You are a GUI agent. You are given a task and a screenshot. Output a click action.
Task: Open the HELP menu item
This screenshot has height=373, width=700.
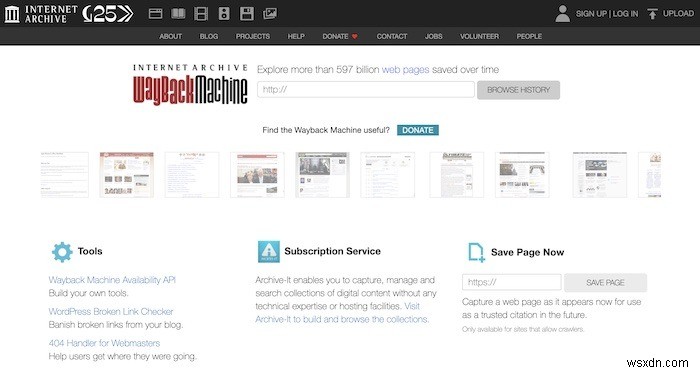(296, 36)
